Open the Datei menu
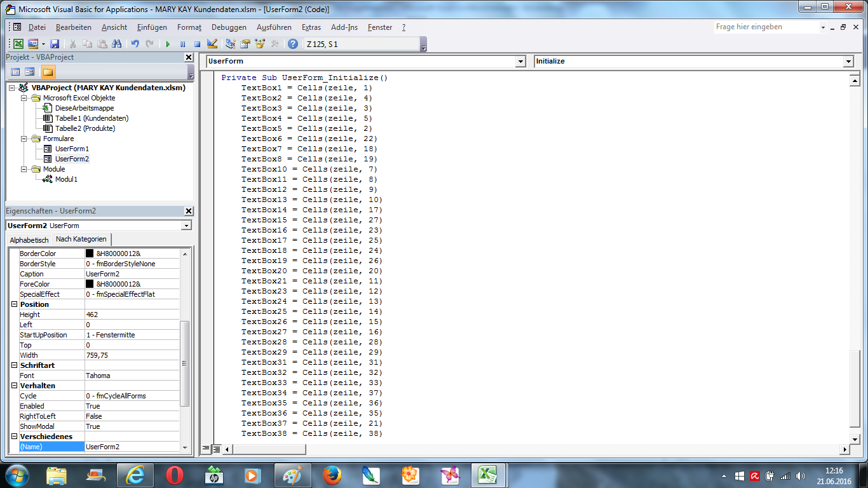868x488 pixels. pyautogui.click(x=37, y=27)
